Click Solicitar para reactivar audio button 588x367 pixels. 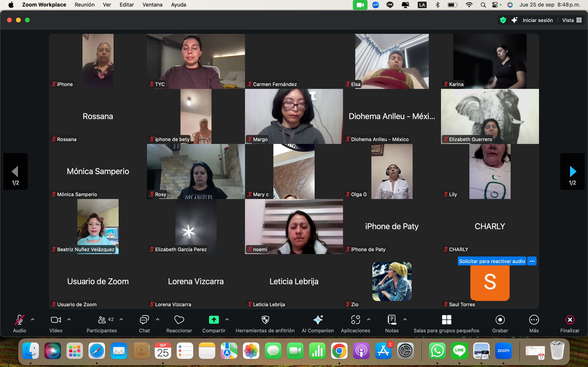tap(492, 261)
